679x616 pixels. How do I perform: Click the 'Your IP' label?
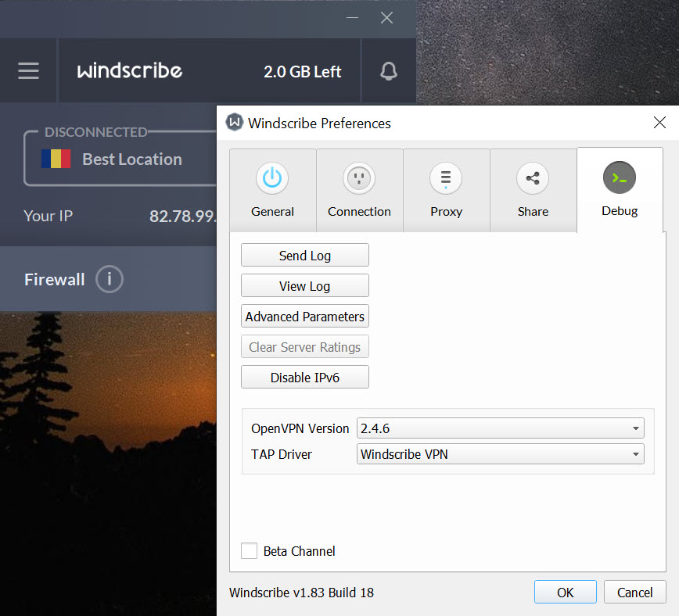[48, 216]
